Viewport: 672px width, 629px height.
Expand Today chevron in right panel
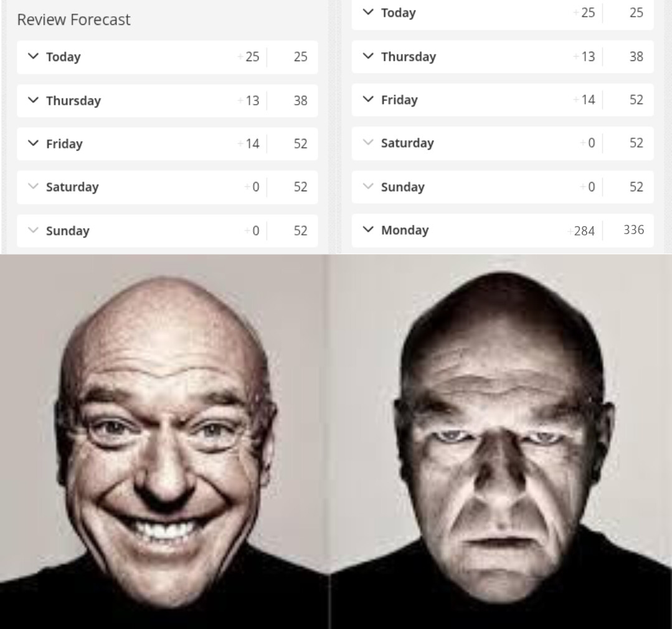[x=368, y=12]
